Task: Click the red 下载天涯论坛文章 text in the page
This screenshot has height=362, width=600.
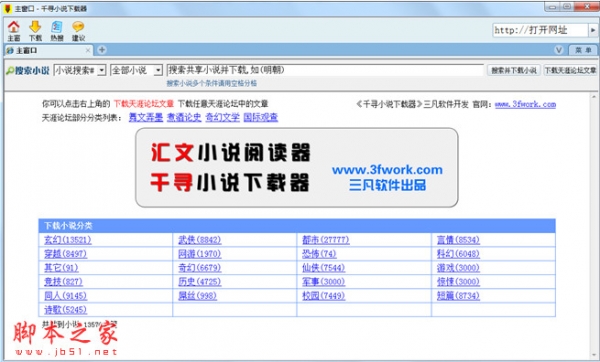Action: (144, 104)
